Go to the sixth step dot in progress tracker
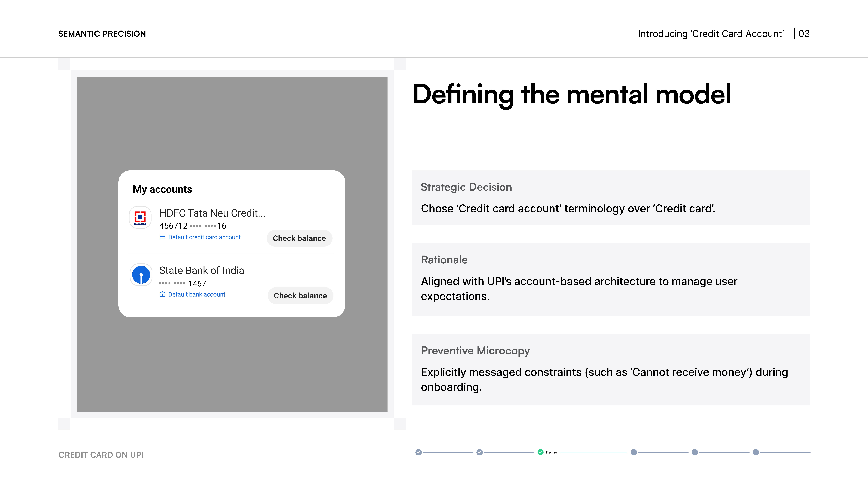The width and height of the screenshot is (868, 488). pos(756,452)
